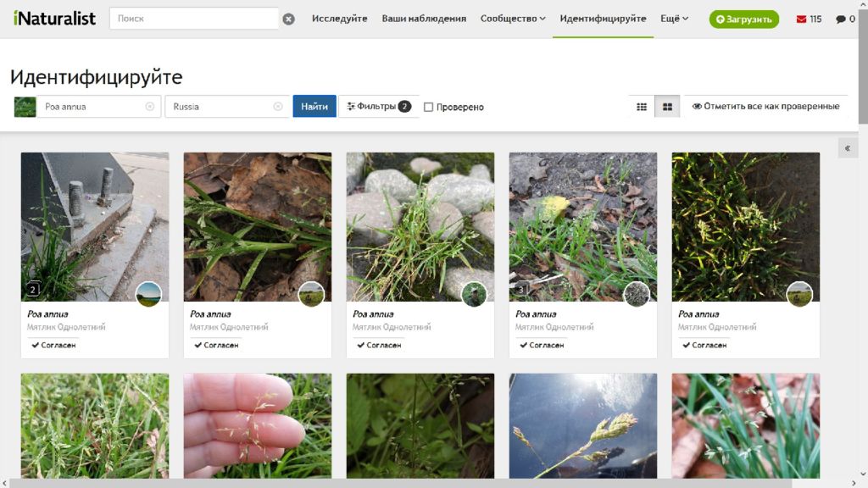The width and height of the screenshot is (868, 488).
Task: Open the grass among dry leaves photo
Action: [x=258, y=227]
